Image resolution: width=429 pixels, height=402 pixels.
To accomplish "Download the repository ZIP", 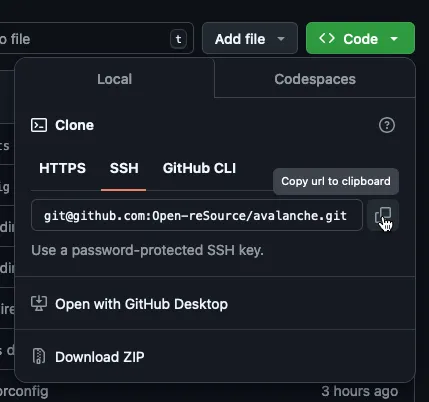I will click(215, 357).
